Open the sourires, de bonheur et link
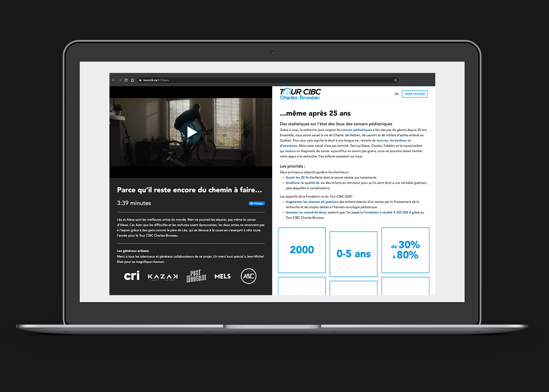Viewport: 549px width, 392px height. click(394, 140)
